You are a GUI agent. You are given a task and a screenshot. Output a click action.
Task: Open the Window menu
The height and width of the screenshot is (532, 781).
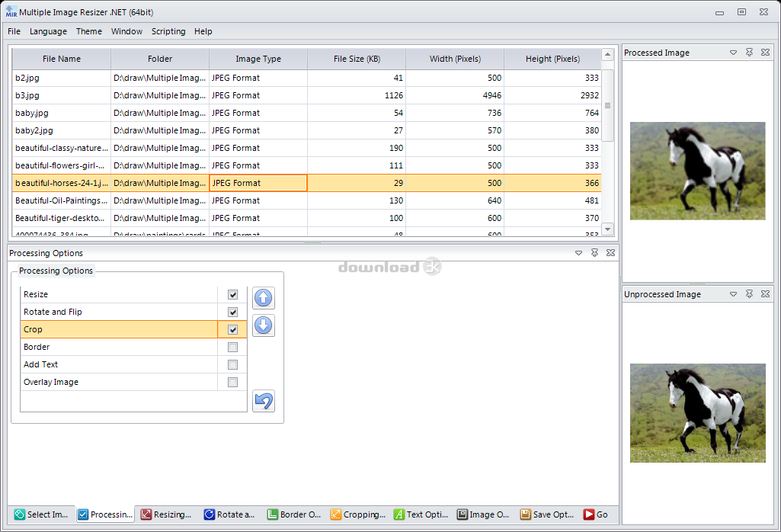[126, 31]
